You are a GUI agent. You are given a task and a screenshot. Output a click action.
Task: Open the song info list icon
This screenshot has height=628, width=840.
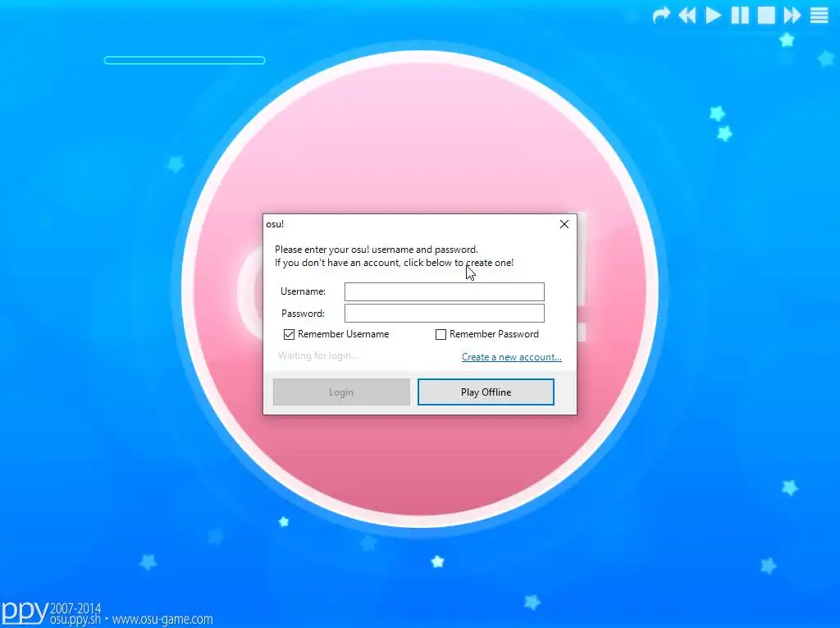tap(819, 15)
